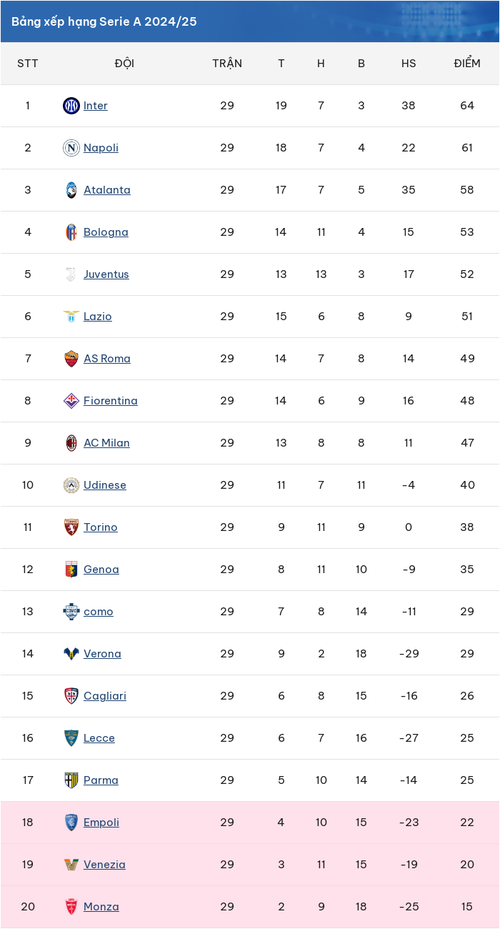Click the Fiorentina purple badge
500x929 pixels.
[71, 401]
